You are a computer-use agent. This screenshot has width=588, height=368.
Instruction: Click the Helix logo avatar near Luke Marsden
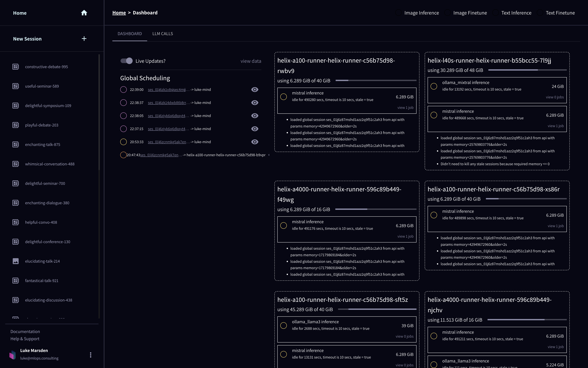(x=13, y=355)
